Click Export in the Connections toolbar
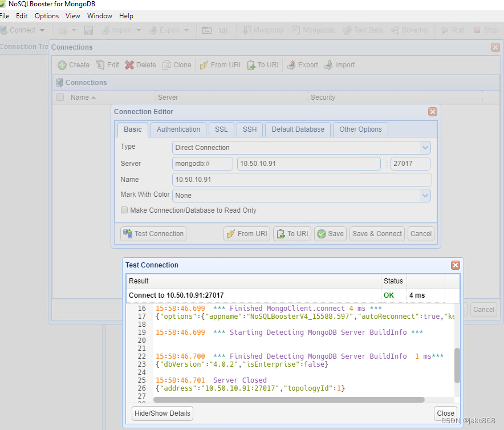504x430 pixels. [303, 65]
